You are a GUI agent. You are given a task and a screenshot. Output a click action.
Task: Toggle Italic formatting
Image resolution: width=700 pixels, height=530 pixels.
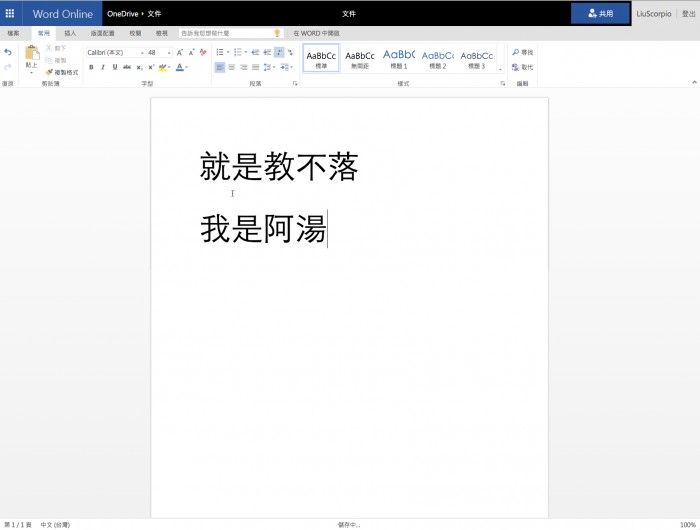[x=103, y=67]
